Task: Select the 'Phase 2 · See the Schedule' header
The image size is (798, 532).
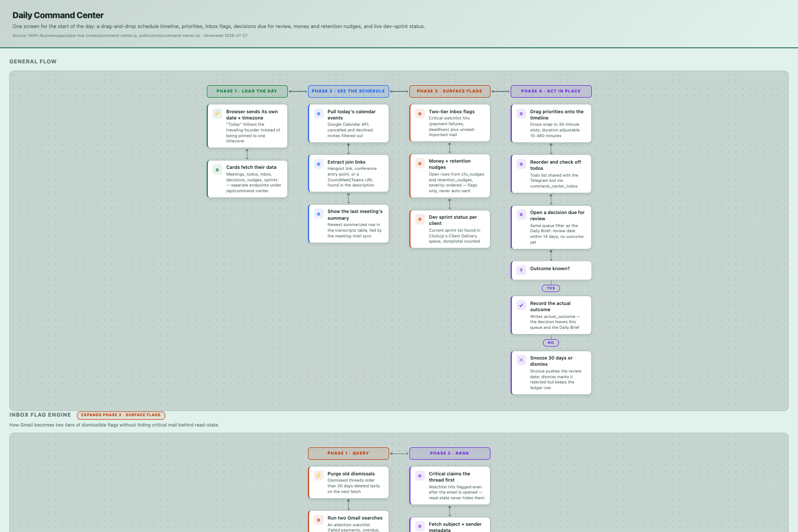Action: click(349, 91)
